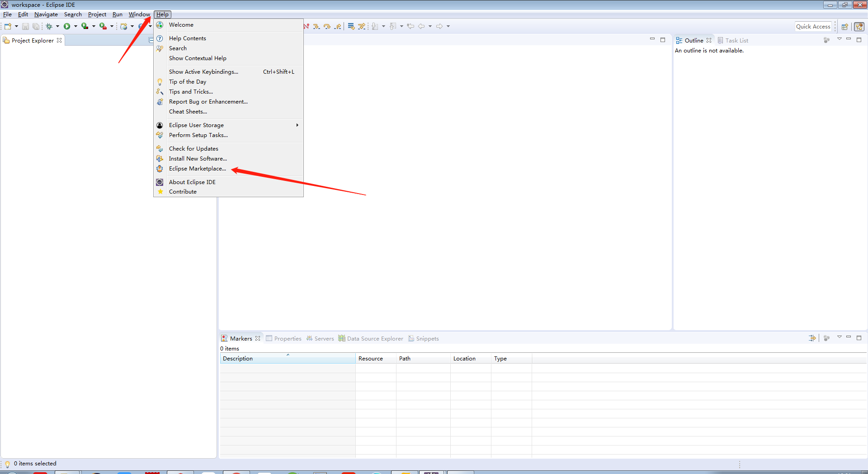Close the Project Explorer tab
The width and height of the screenshot is (868, 474).
coord(59,40)
